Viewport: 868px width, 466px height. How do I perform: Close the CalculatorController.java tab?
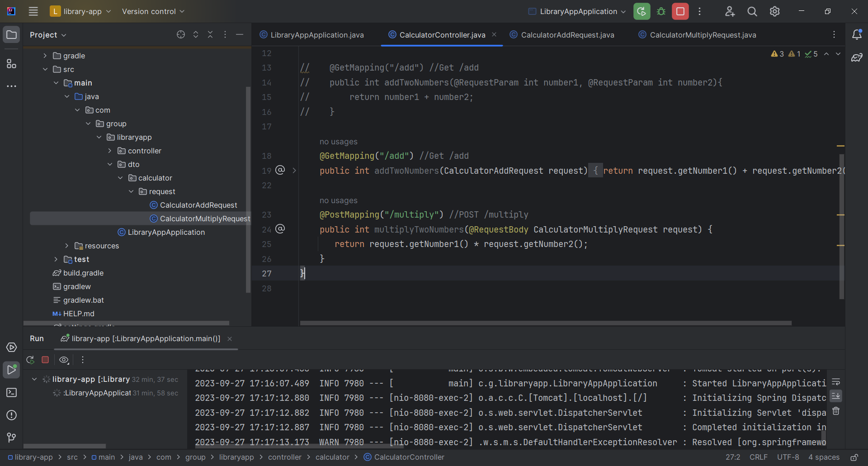[x=494, y=34]
